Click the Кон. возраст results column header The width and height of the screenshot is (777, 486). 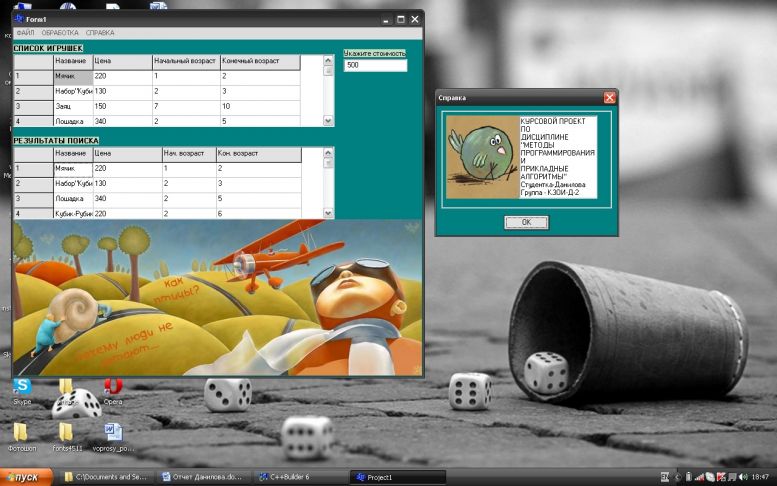[259, 154]
